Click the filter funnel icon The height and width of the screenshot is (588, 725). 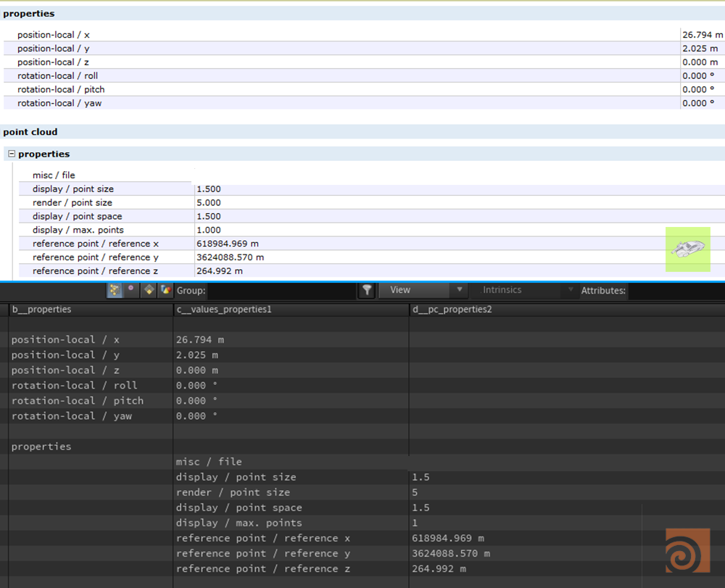point(367,290)
